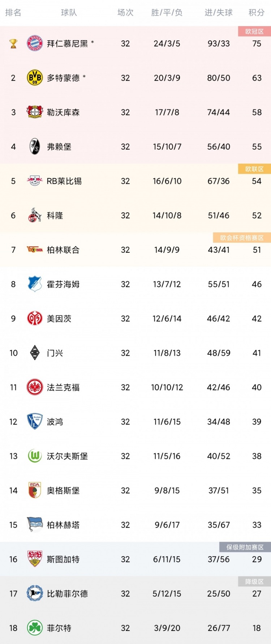
Task: Open the Wolfsburg green W logo
Action: tap(35, 456)
